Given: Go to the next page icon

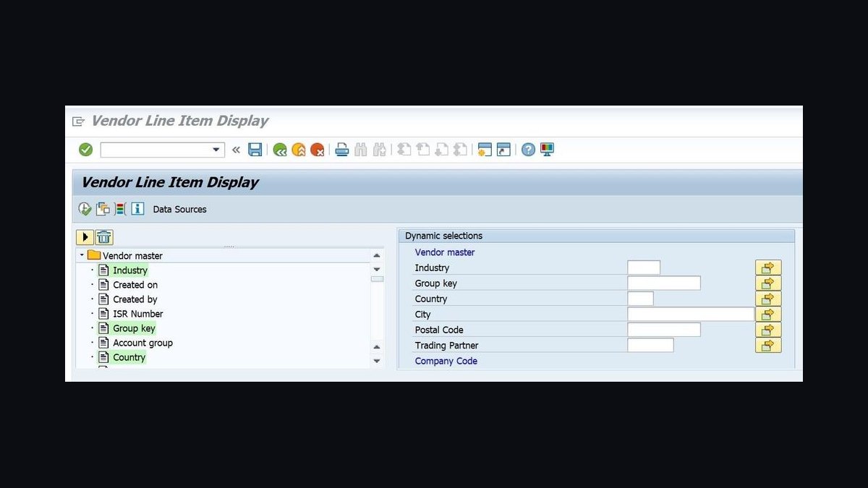Looking at the screenshot, I should [x=442, y=150].
